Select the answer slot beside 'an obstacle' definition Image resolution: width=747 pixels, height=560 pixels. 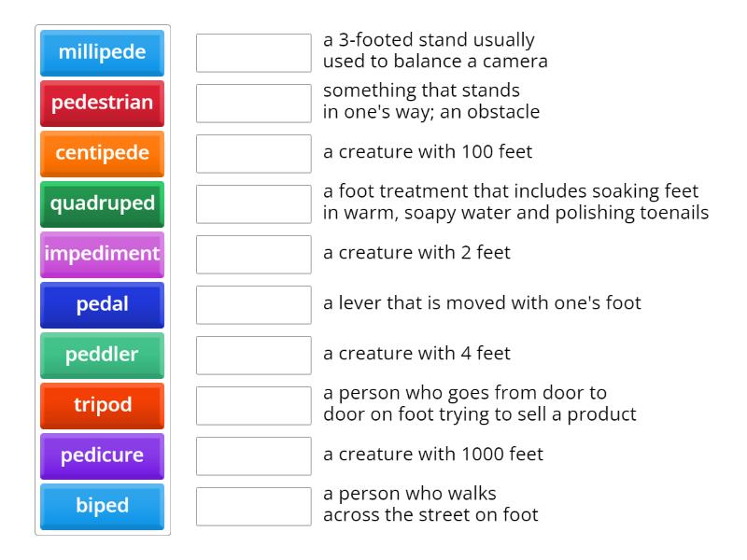[x=254, y=104]
